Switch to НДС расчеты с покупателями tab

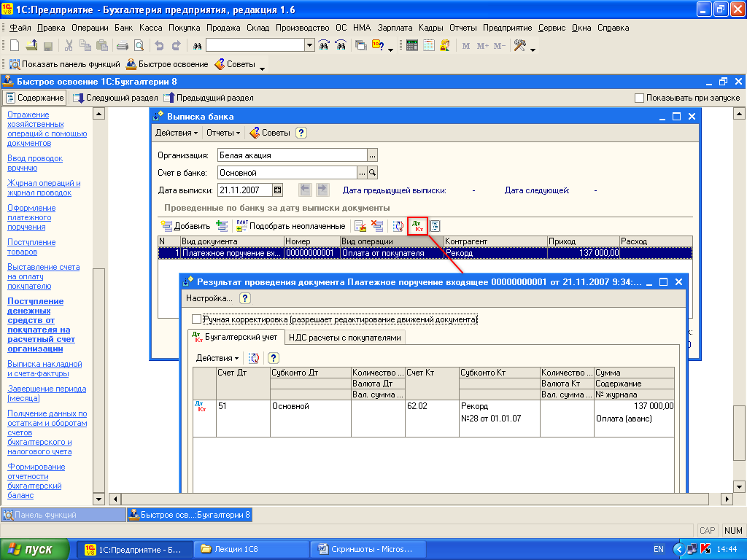(345, 338)
